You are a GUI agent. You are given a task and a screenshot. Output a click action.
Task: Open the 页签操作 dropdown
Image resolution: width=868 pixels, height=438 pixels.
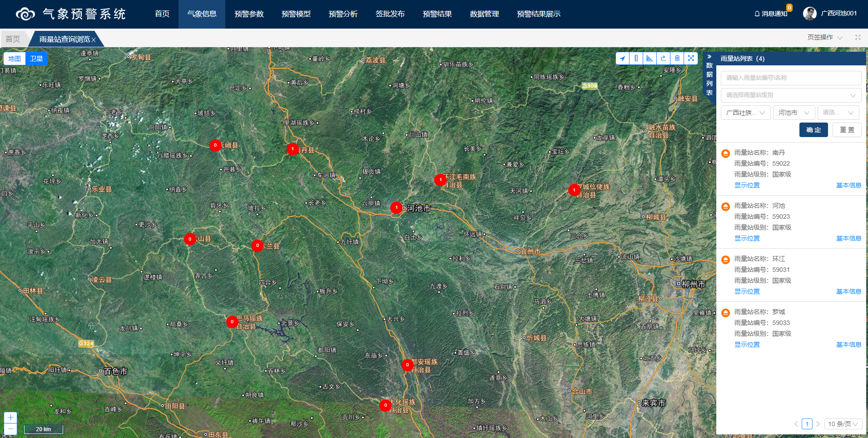(824, 37)
